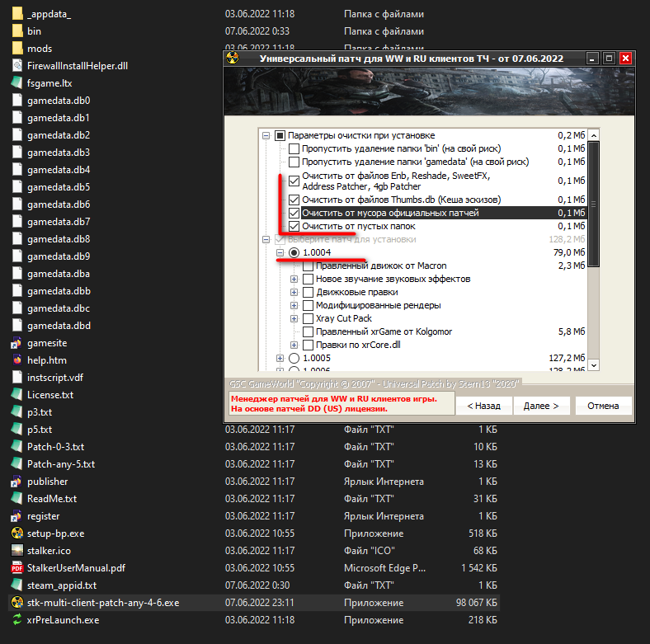
Task: Select the StalkerUserManual.pdf PDF icon
Action: 17,568
